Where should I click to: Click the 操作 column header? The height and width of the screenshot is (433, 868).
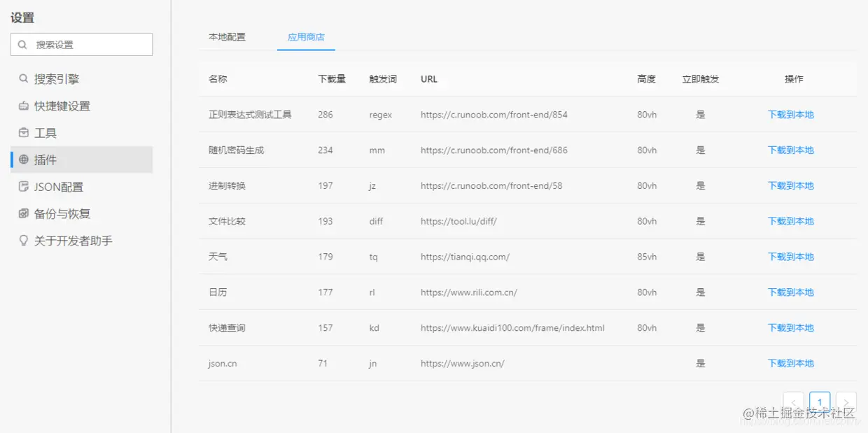coord(794,79)
